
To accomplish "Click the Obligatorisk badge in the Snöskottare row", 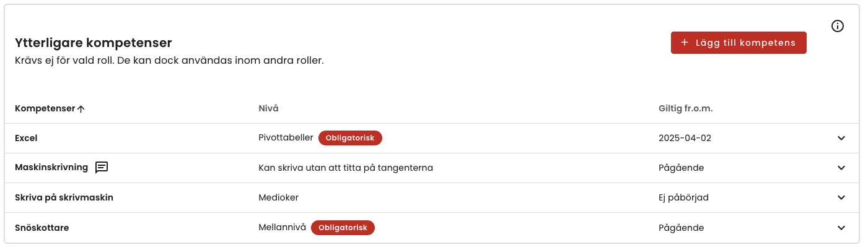I will (343, 228).
